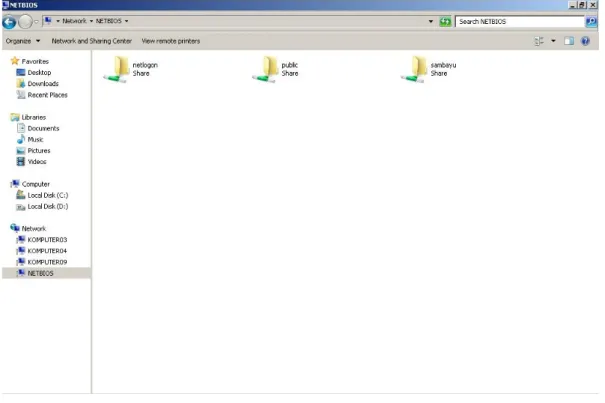Screen dimensions: 605x403
Task: Click the green Refresh button
Action: tap(445, 22)
